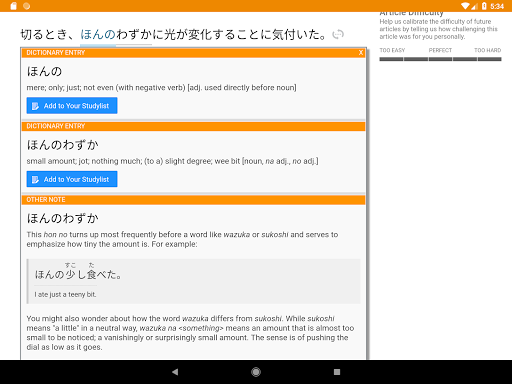Open recent apps with square button
Image resolution: width=512 pixels, height=384 pixels.
coord(337,372)
